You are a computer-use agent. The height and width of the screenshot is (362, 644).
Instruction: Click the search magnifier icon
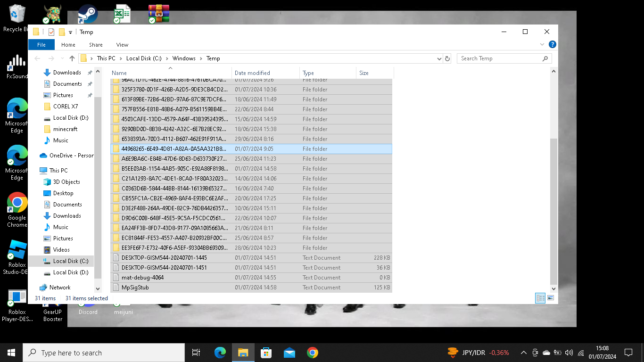point(545,58)
